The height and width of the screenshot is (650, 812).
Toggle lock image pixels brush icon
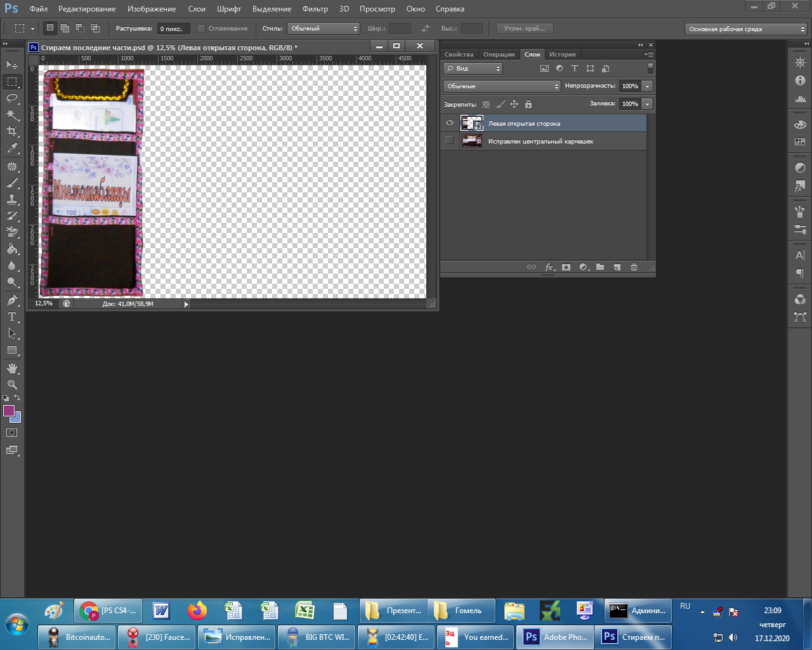click(x=501, y=104)
